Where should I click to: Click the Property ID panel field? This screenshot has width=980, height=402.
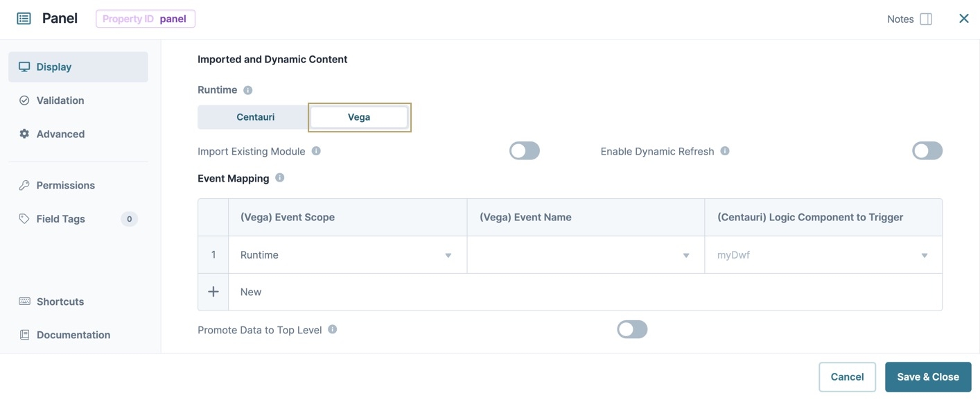146,19
